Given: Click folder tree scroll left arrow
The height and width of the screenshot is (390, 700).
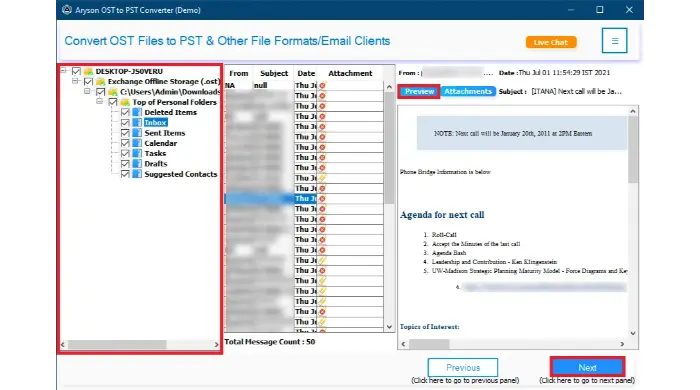Looking at the screenshot, I should pos(63,344).
